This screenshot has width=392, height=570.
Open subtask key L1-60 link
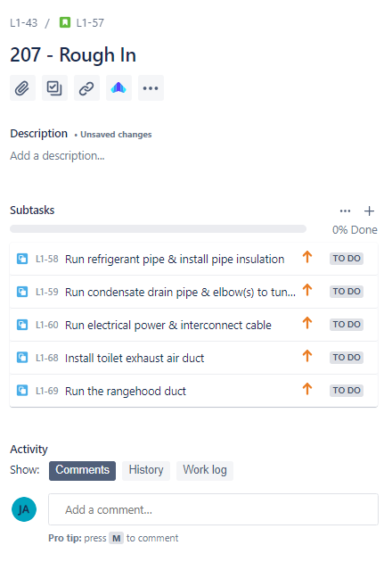point(47,325)
